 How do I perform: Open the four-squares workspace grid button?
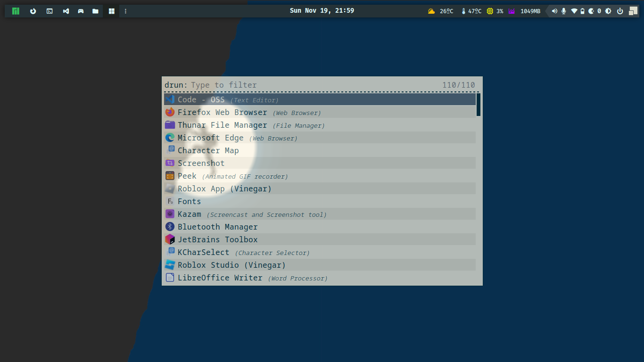coord(112,11)
